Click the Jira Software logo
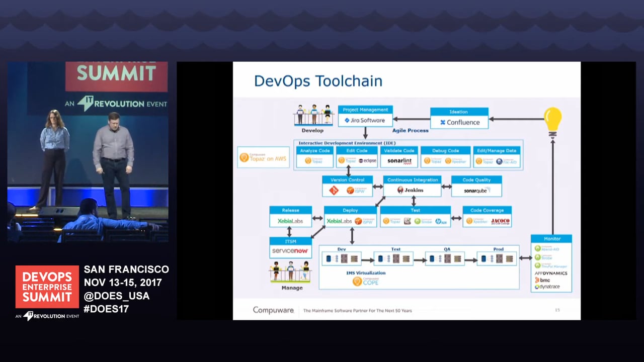The image size is (644, 362). point(365,121)
